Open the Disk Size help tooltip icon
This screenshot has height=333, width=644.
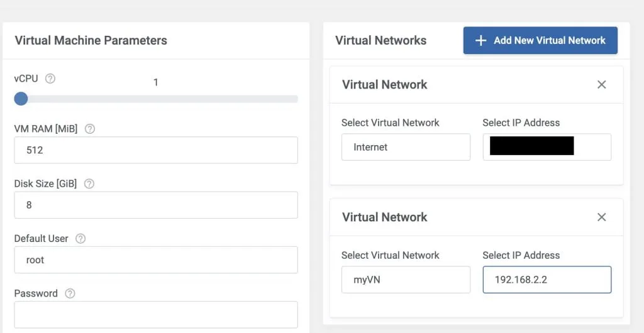pyautogui.click(x=89, y=183)
